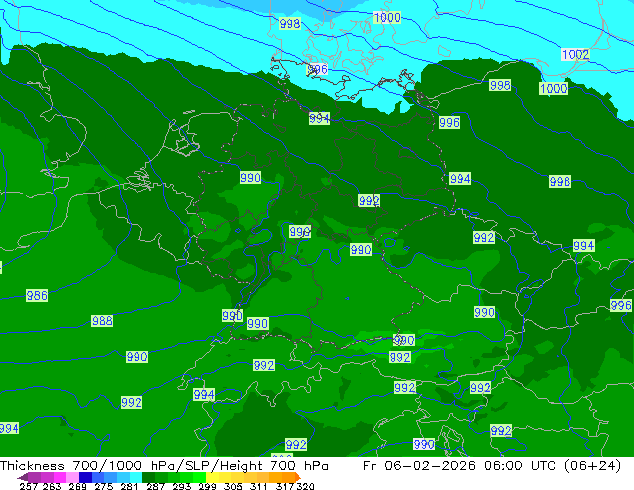Pick the cyan legend swatch
Screen dimensions: 634x490
[135, 477]
